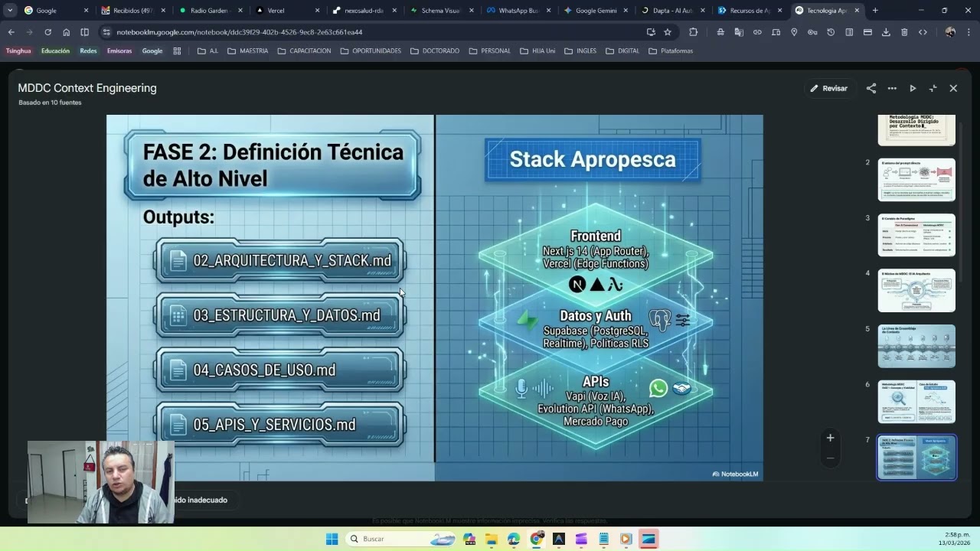This screenshot has width=980, height=551.
Task: Open the OPORTUNIDADES bookmarks folder
Action: click(371, 51)
